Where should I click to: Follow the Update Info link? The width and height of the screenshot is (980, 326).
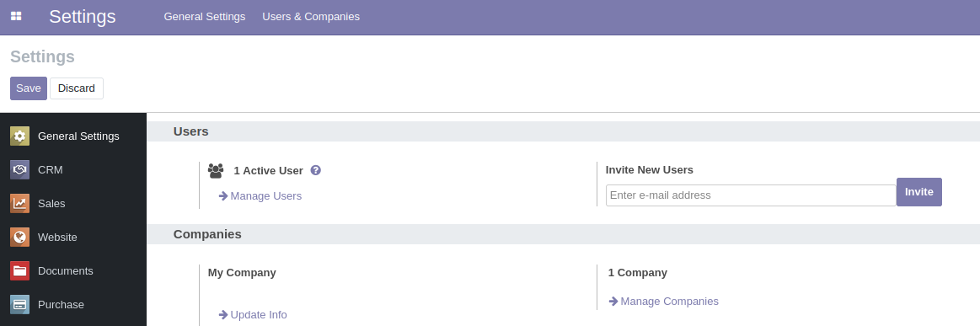(x=253, y=315)
